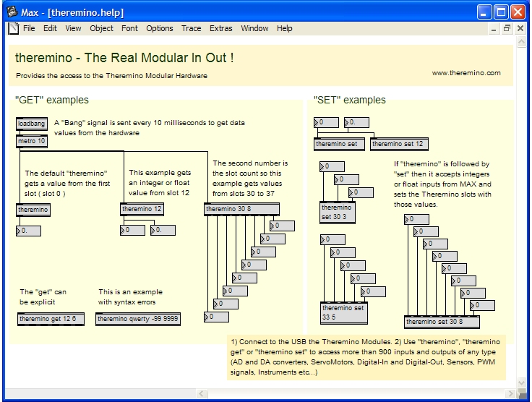Viewport: 532px width, 402px height.
Task: Click float number box above theremino set 12
Action: [x=356, y=122]
